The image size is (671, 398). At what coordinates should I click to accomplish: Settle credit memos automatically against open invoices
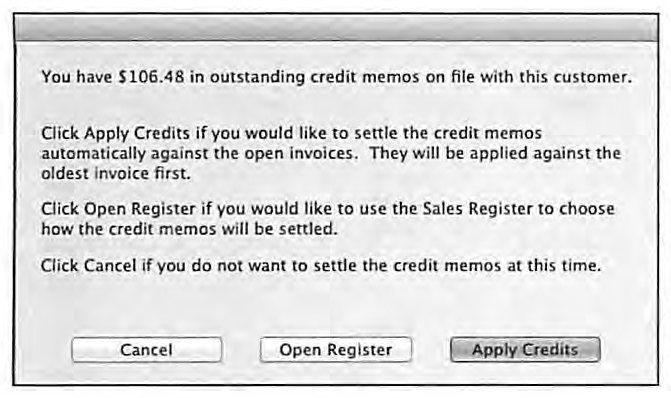click(x=525, y=350)
